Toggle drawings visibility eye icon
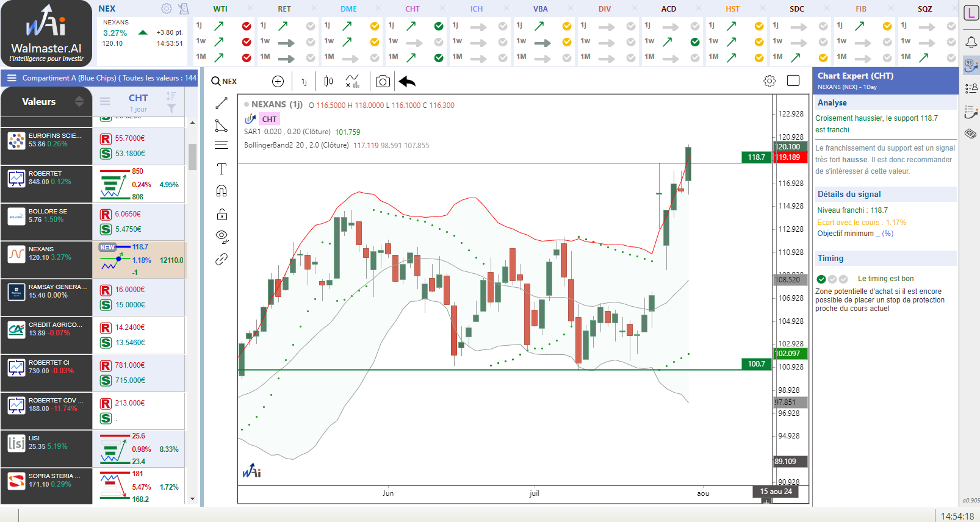 (x=222, y=237)
